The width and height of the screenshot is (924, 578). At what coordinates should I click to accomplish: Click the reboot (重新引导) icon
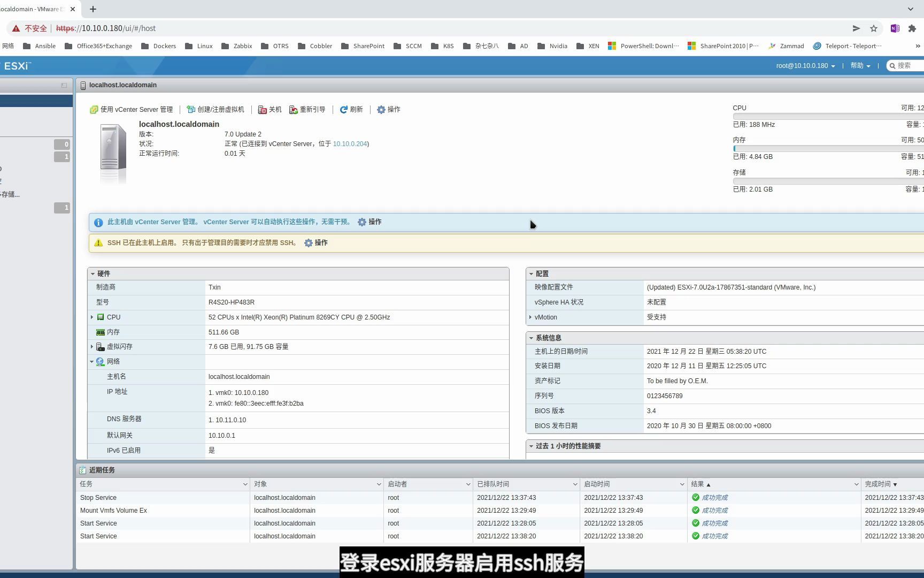click(293, 110)
